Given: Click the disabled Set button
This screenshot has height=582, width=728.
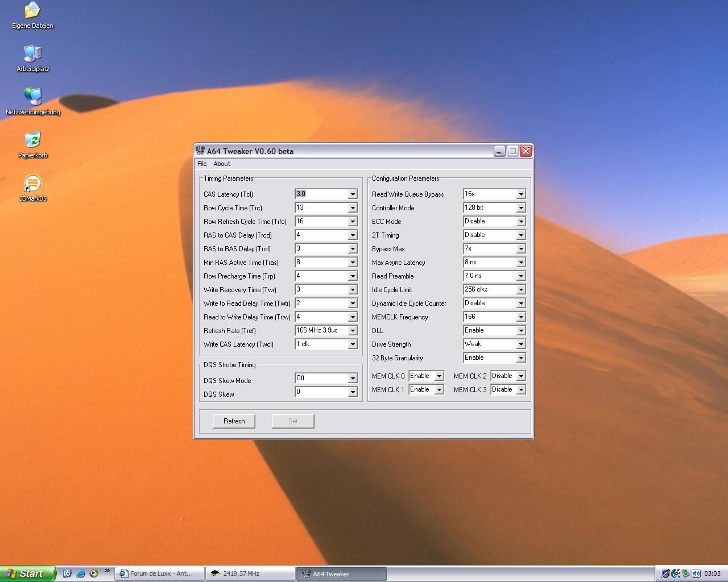Looking at the screenshot, I should pyautogui.click(x=293, y=421).
